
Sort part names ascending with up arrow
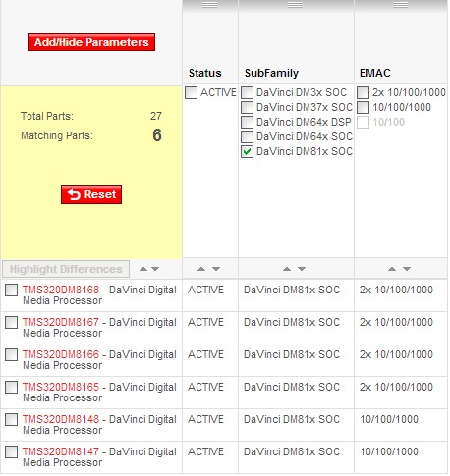pos(143,269)
